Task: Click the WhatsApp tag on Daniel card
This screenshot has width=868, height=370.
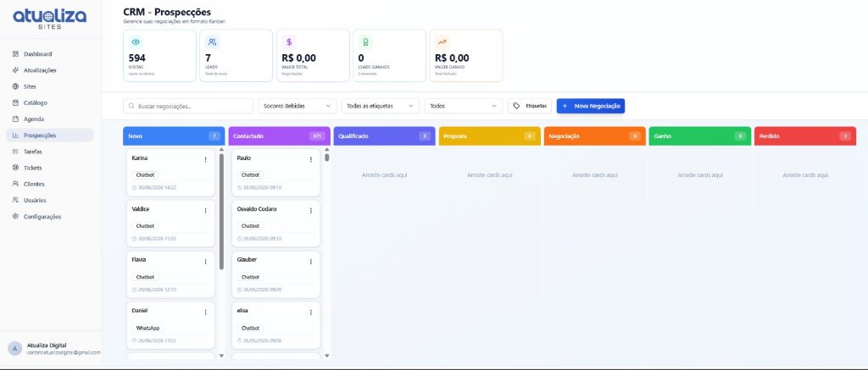Action: coord(147,328)
